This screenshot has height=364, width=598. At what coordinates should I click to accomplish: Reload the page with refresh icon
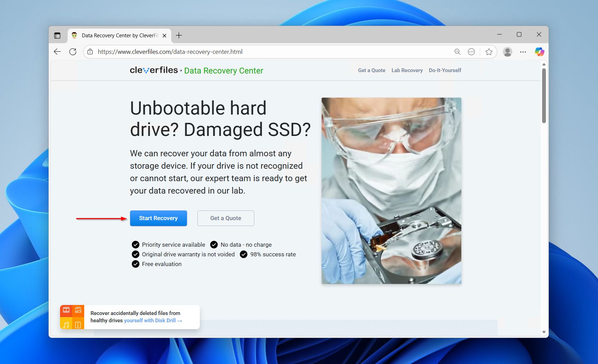click(73, 52)
